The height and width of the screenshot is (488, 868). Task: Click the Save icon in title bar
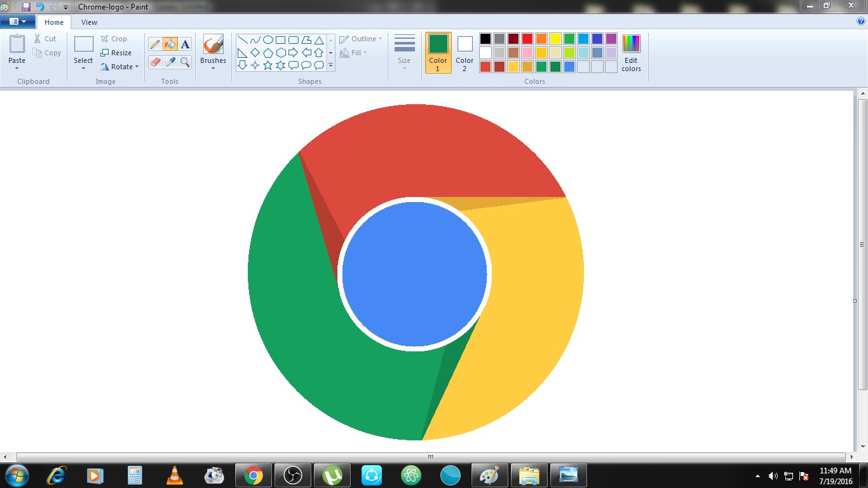(x=26, y=7)
